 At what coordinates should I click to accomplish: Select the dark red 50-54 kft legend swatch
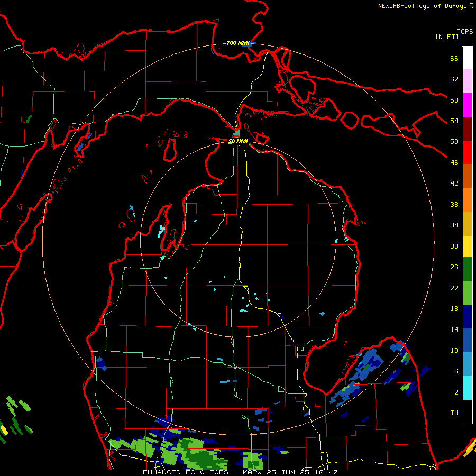[x=467, y=129]
